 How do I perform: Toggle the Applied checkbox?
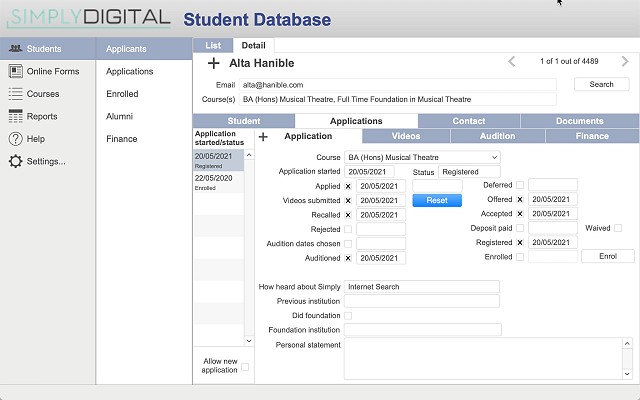click(x=348, y=186)
